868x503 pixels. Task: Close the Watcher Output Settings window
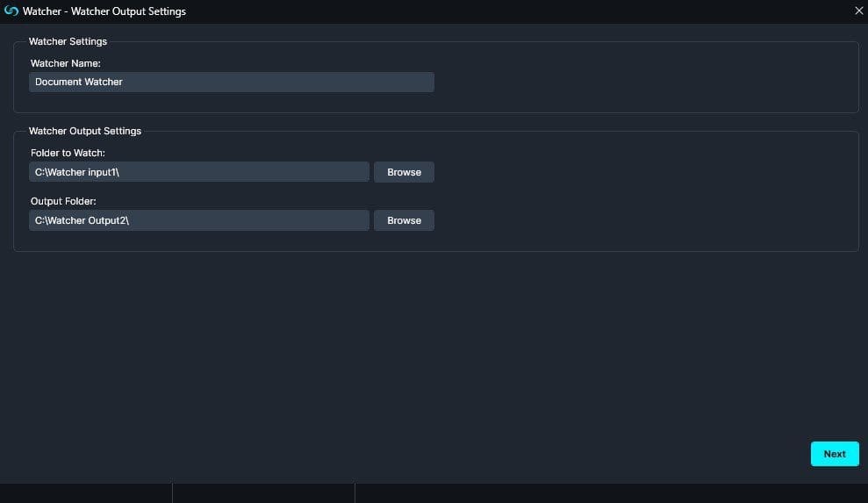click(858, 11)
